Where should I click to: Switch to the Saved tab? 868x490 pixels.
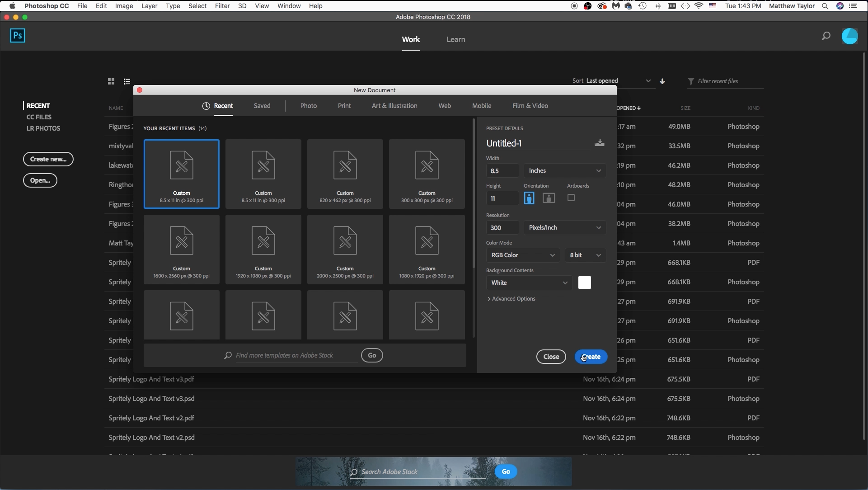(262, 106)
